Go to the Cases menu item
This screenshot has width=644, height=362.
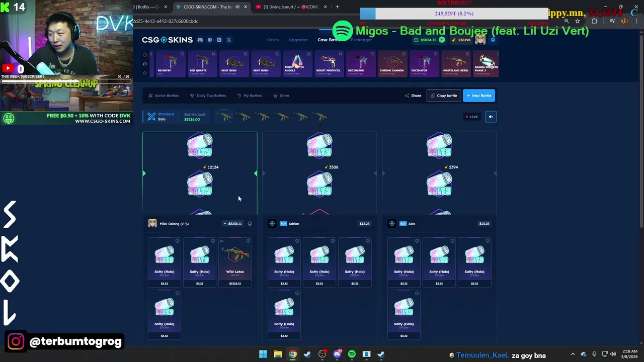[x=273, y=40]
